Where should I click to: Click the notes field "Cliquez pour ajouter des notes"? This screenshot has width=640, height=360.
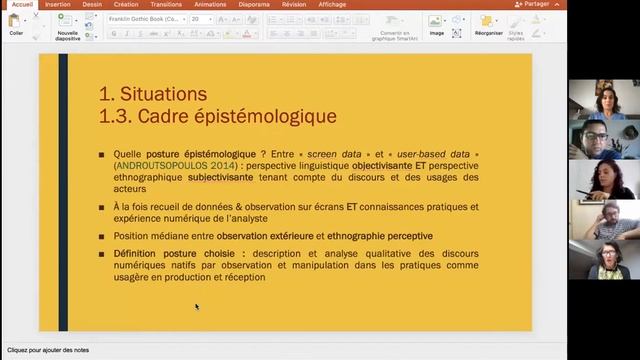click(48, 350)
